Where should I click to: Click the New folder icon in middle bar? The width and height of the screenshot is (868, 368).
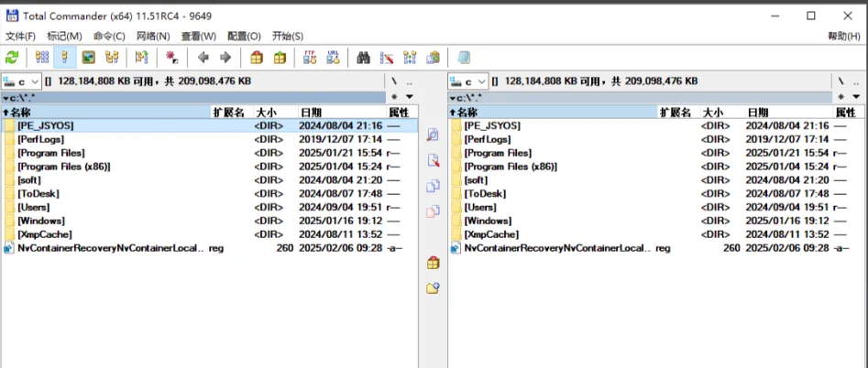[x=433, y=287]
